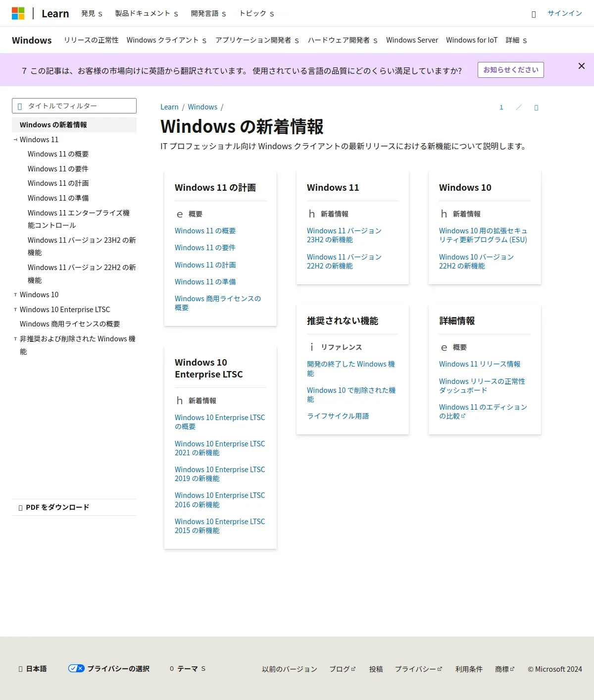Click Windows breadcrumb link

click(x=202, y=107)
